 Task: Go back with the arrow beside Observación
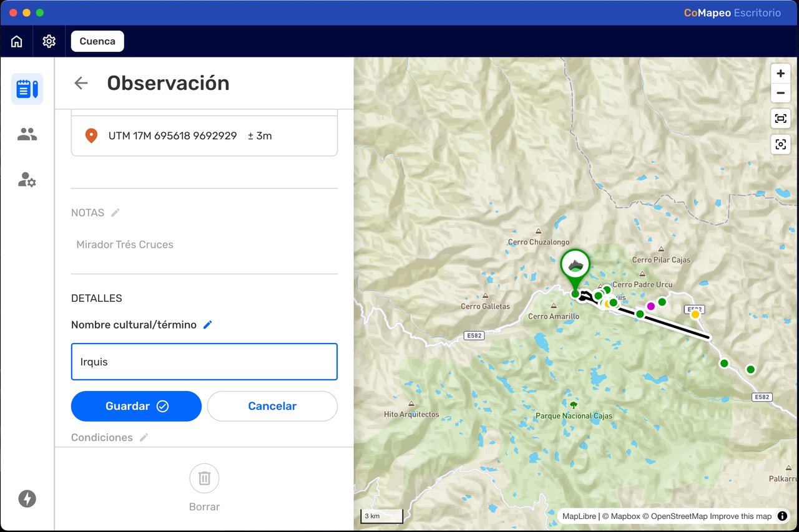pyautogui.click(x=81, y=83)
